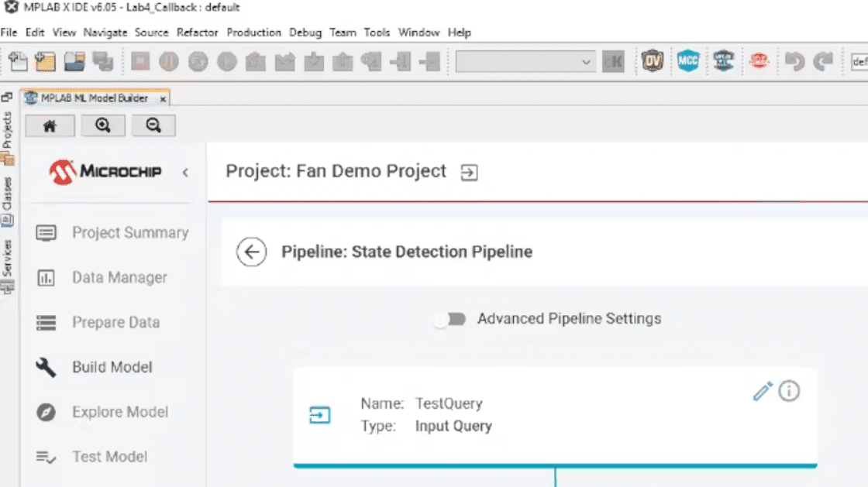The width and height of the screenshot is (868, 487).
Task: Open the Services side panel tab
Action: click(x=7, y=266)
